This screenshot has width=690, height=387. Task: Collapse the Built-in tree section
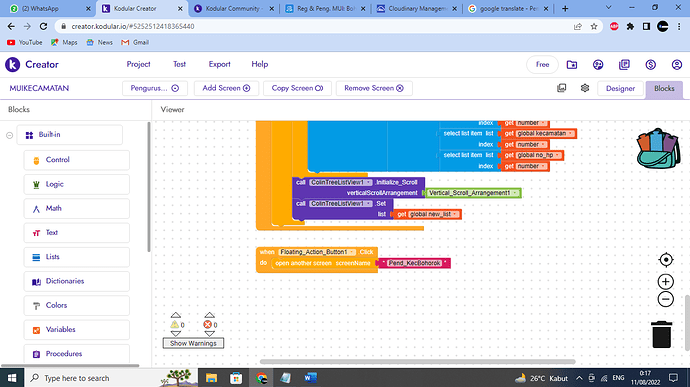click(x=9, y=135)
